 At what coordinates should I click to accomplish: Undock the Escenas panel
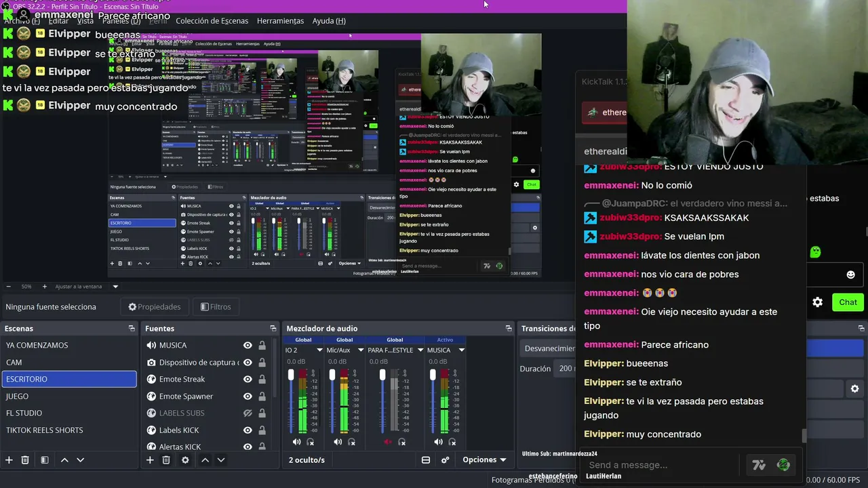[132, 329]
